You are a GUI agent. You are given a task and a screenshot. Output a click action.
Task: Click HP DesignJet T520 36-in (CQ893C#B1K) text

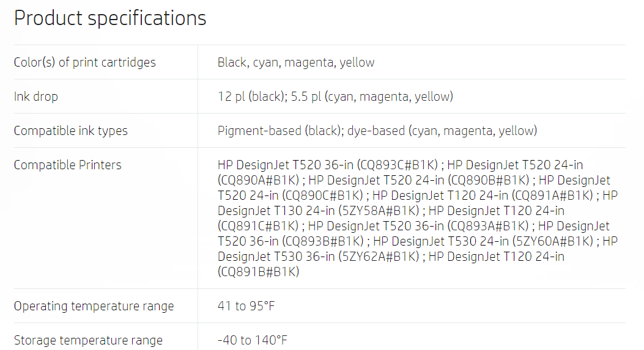pos(329,165)
